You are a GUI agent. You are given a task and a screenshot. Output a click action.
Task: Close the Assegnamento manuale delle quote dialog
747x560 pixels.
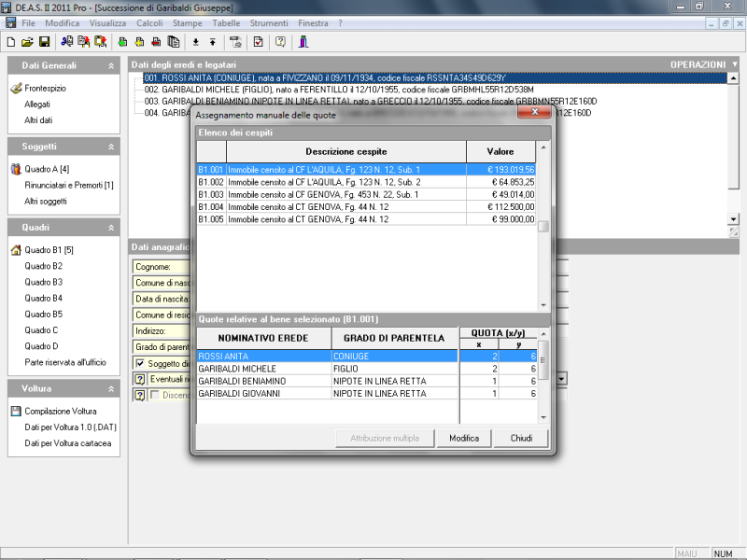pyautogui.click(x=534, y=112)
